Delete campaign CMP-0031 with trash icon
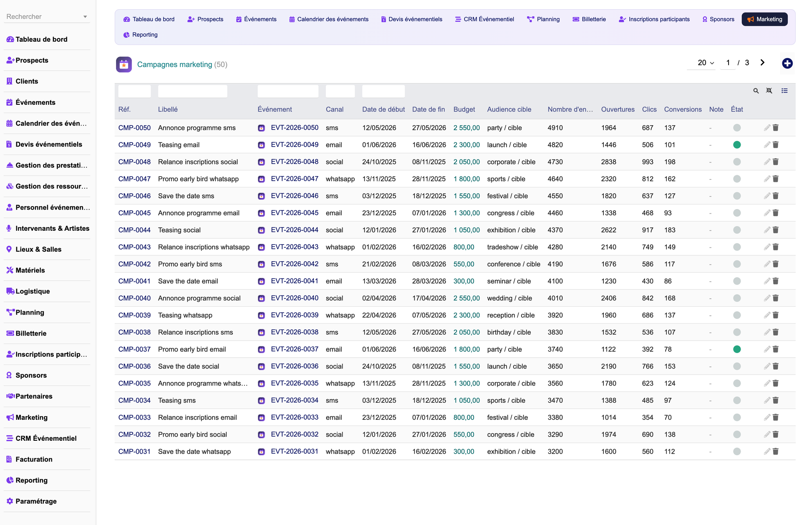 [776, 452]
